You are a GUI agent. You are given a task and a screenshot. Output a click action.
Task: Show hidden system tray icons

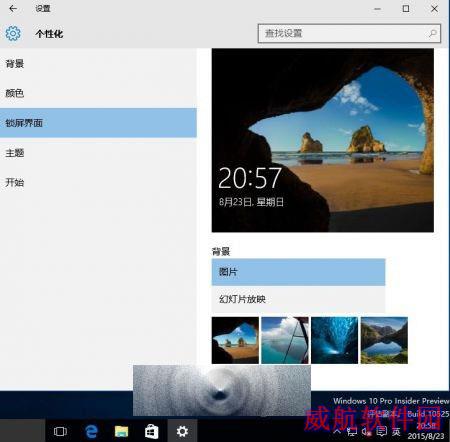coord(337,432)
